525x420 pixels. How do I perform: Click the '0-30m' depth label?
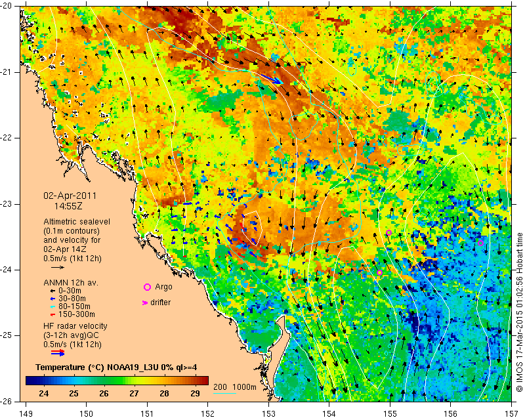coord(70,291)
